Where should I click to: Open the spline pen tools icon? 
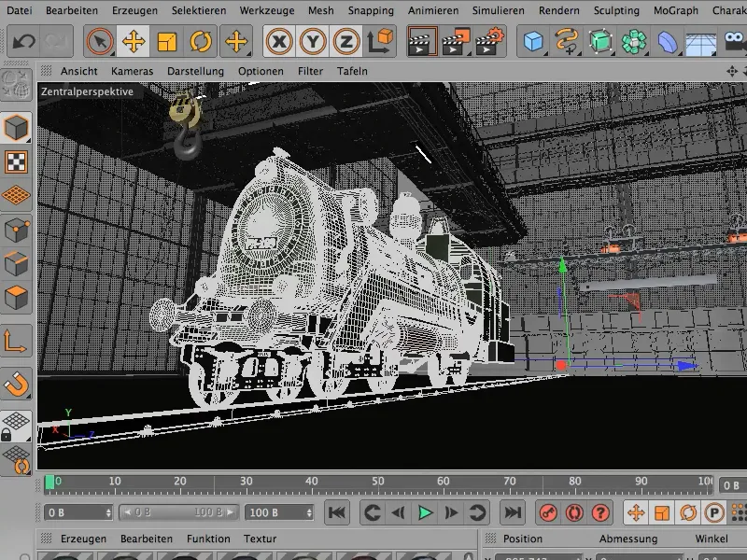[567, 41]
